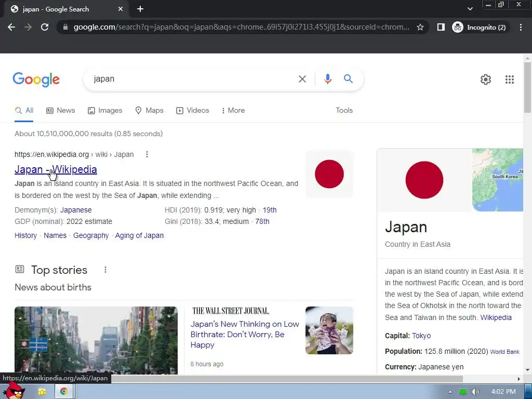Viewport: 532px width, 399px height.
Task: Bookmark this page with the star icon
Action: point(420,27)
